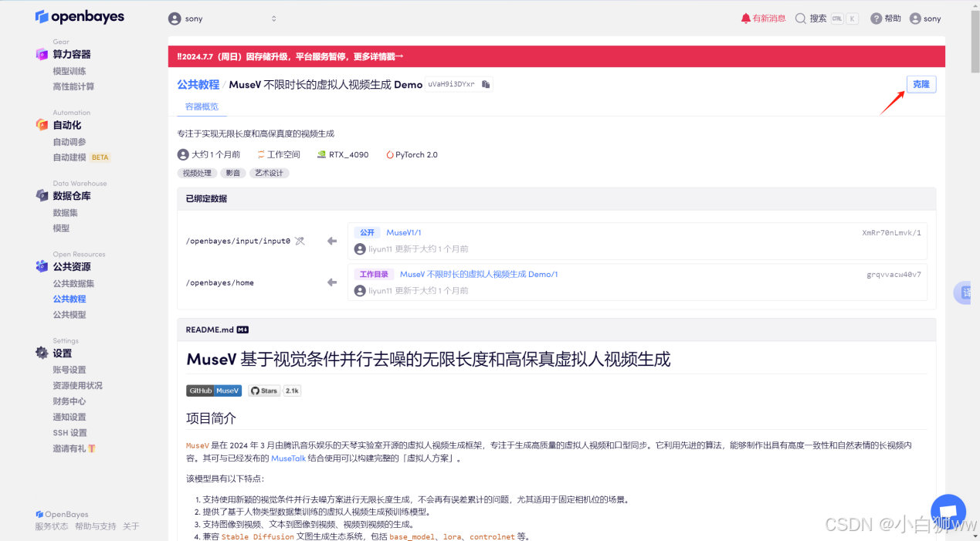980x541 pixels.
Task: Click the red storage upgrade announcement banner
Action: [556, 56]
